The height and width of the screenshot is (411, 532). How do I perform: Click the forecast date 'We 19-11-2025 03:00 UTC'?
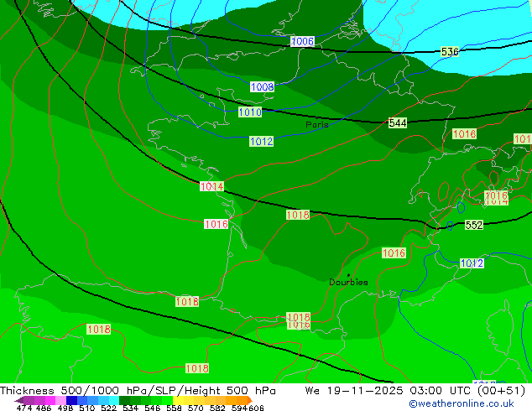click(389, 391)
